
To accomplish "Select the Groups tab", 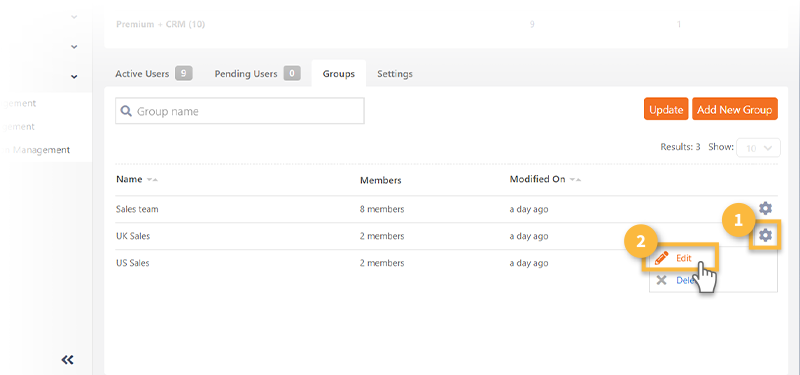I will [x=339, y=73].
